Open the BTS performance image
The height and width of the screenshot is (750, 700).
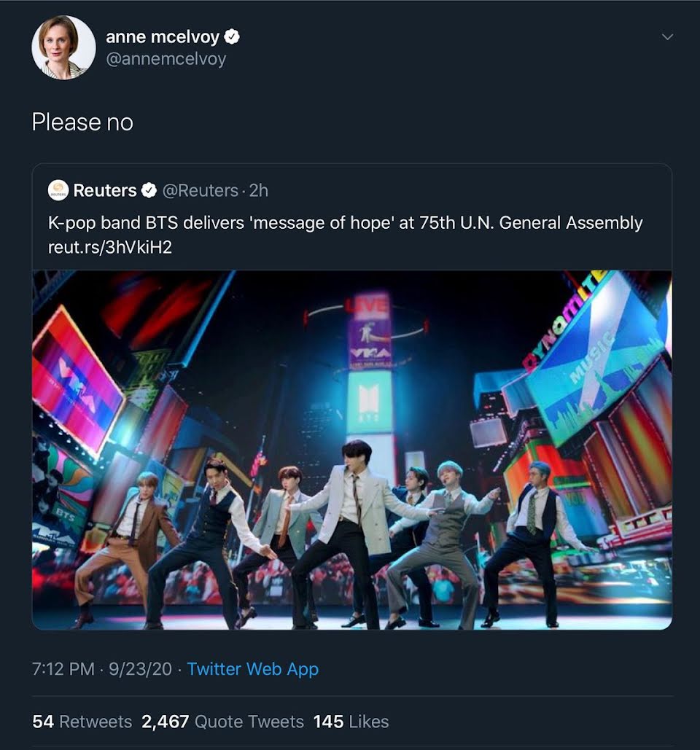click(x=351, y=450)
